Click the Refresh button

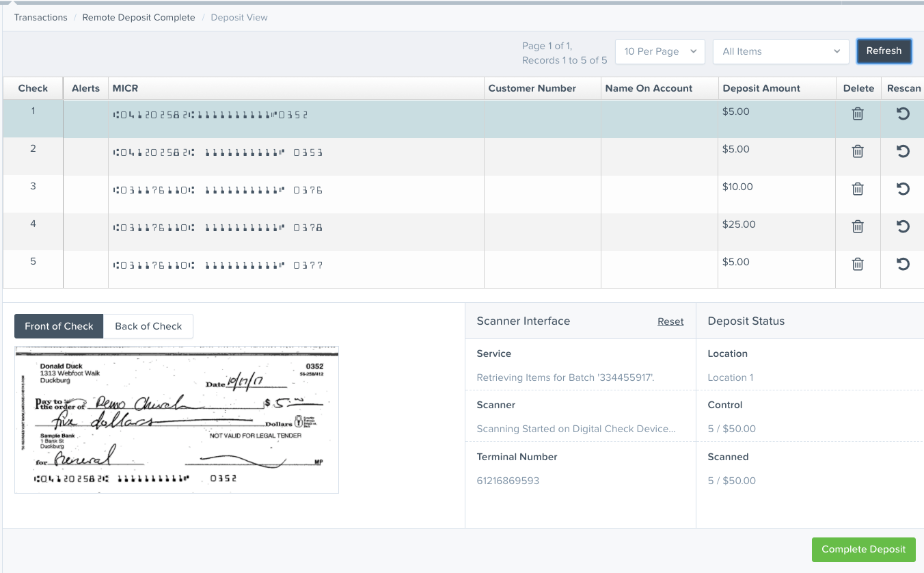(x=884, y=51)
